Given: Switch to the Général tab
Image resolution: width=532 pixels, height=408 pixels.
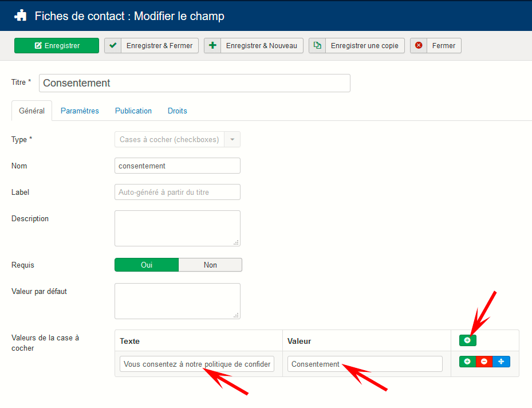Looking at the screenshot, I should pos(32,111).
